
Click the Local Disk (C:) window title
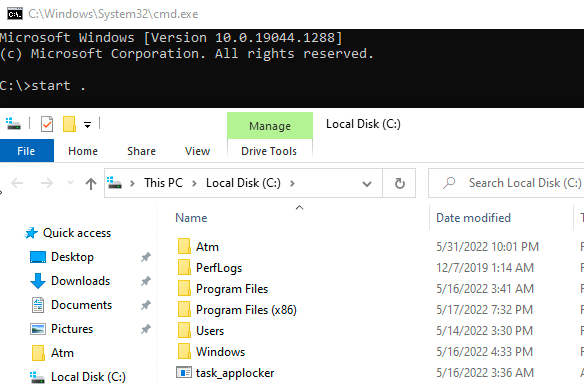(x=363, y=124)
